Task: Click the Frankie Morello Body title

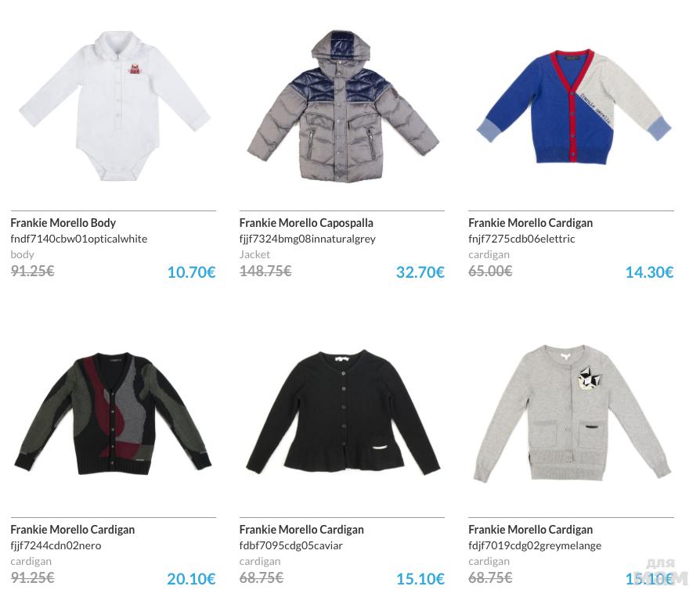Action: point(63,223)
